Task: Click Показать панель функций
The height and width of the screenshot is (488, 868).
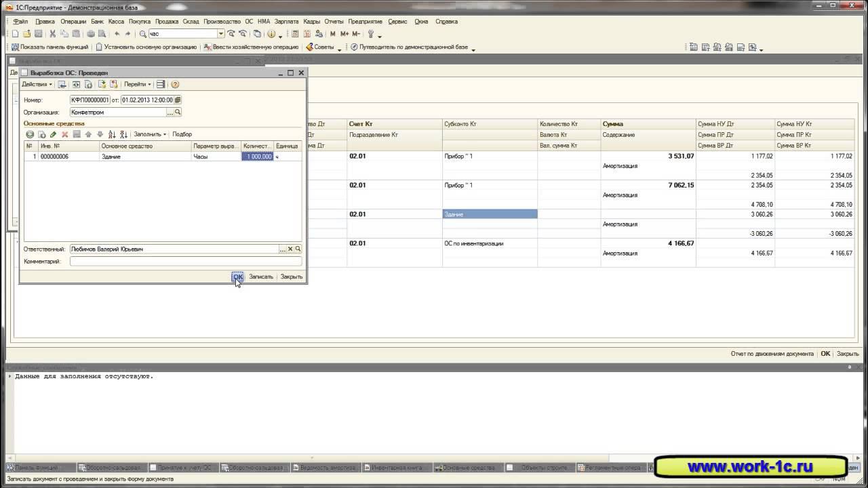Action: [50, 47]
